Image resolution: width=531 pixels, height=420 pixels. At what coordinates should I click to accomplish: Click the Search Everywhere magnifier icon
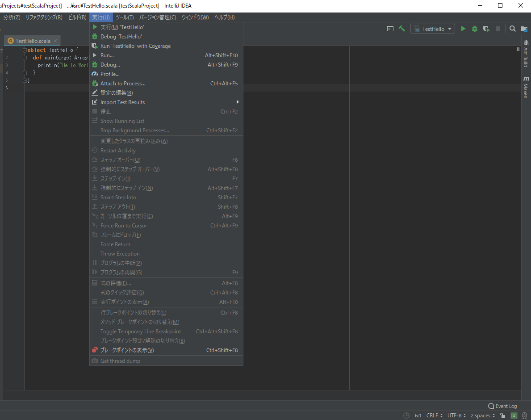pos(512,29)
